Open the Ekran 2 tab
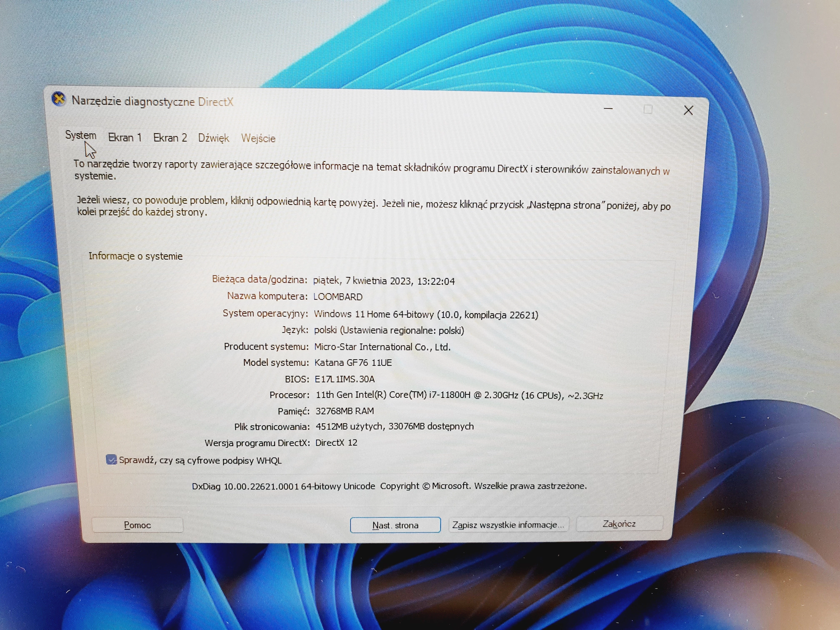This screenshot has height=630, width=840. 170,137
